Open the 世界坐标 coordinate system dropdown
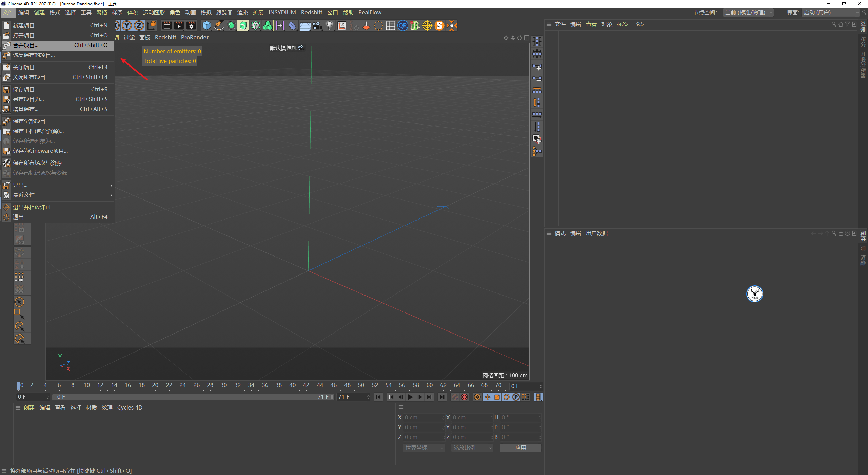 tap(423, 448)
